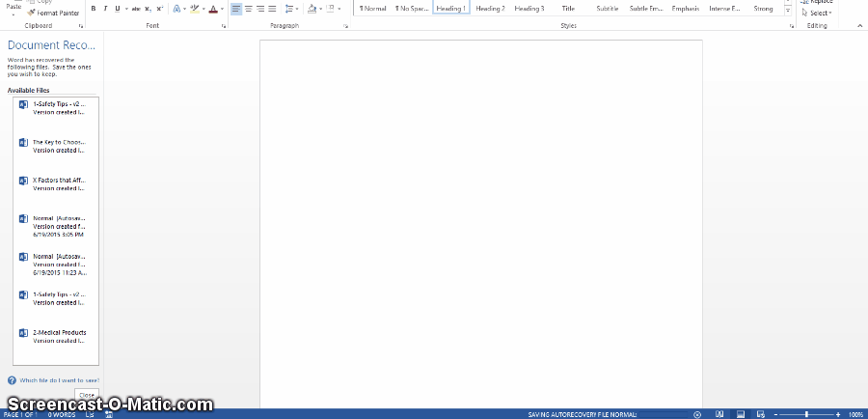Apply the Normal style
Screen dimensions: 868x419
tap(372, 9)
